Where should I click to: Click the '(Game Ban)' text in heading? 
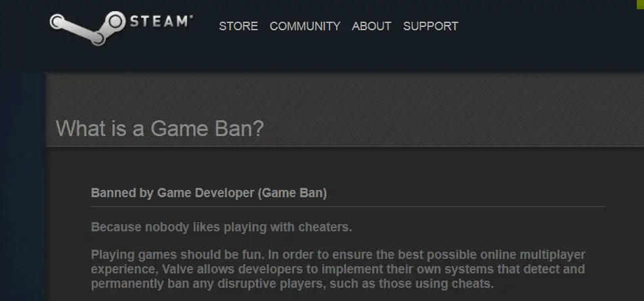pos(292,193)
